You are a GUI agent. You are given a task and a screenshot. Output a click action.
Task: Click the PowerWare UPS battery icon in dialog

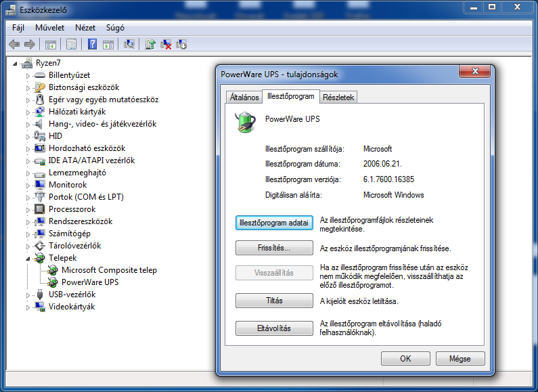coord(246,122)
